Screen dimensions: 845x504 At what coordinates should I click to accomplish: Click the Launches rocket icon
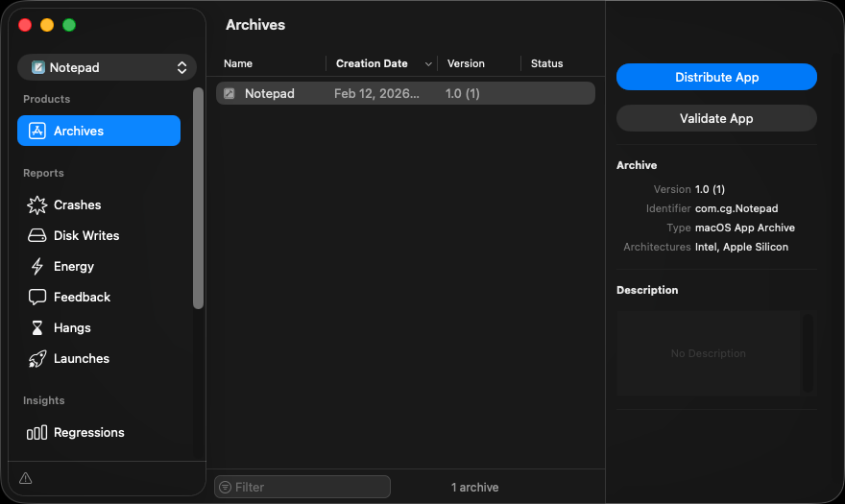tap(37, 358)
